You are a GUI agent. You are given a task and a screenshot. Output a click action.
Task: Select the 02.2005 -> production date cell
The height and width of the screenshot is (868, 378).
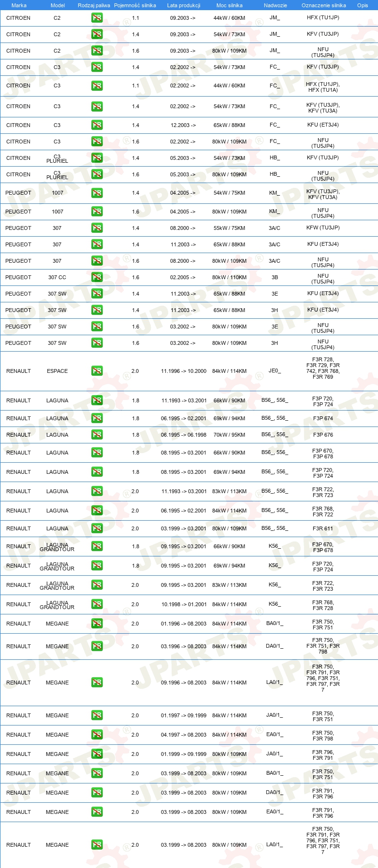click(183, 277)
